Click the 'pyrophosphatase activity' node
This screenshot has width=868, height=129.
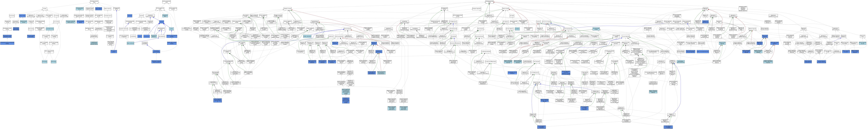click(110, 36)
